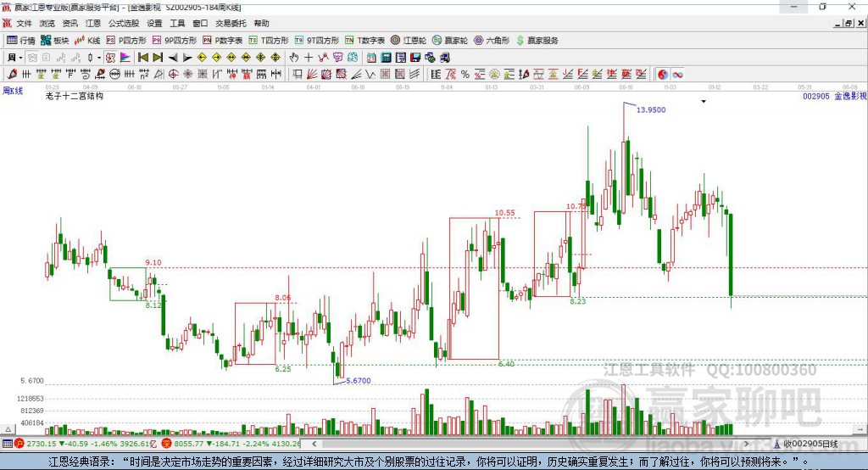Open the 设置 menu
Viewport: 868px width, 470px height.
tap(154, 23)
